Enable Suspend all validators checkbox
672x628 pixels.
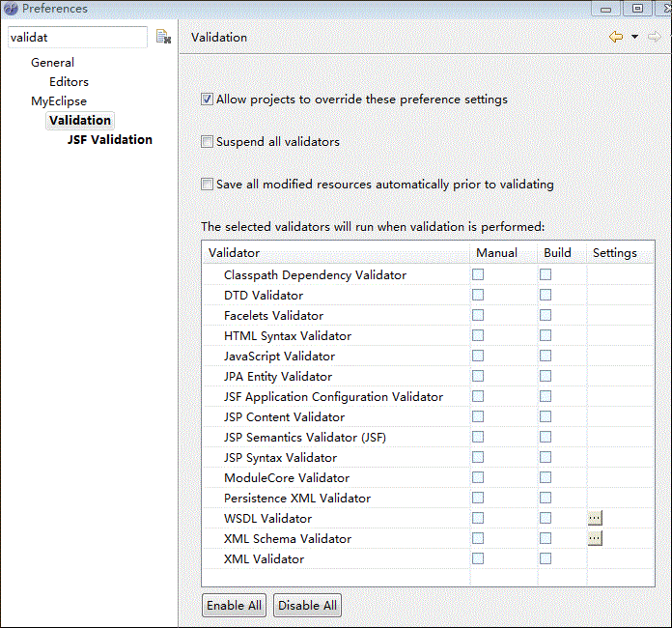[207, 142]
